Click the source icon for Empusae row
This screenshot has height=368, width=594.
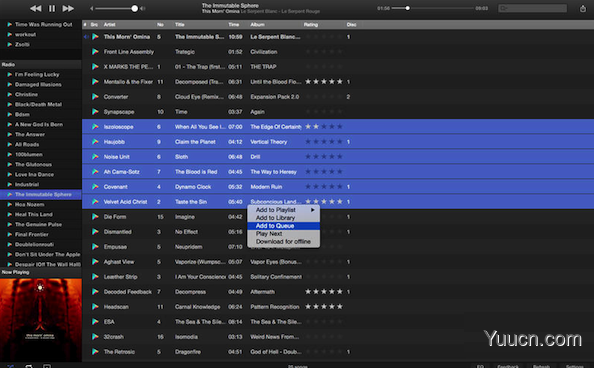95,247
